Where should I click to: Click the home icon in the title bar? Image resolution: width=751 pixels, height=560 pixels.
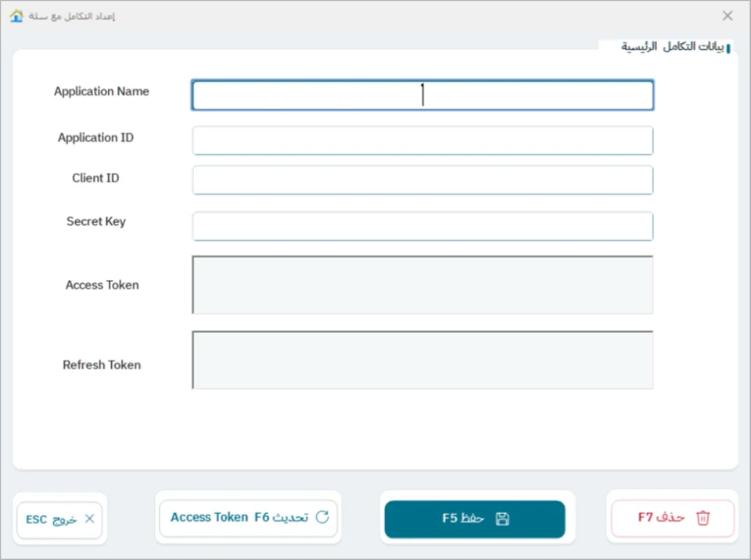pyautogui.click(x=16, y=16)
